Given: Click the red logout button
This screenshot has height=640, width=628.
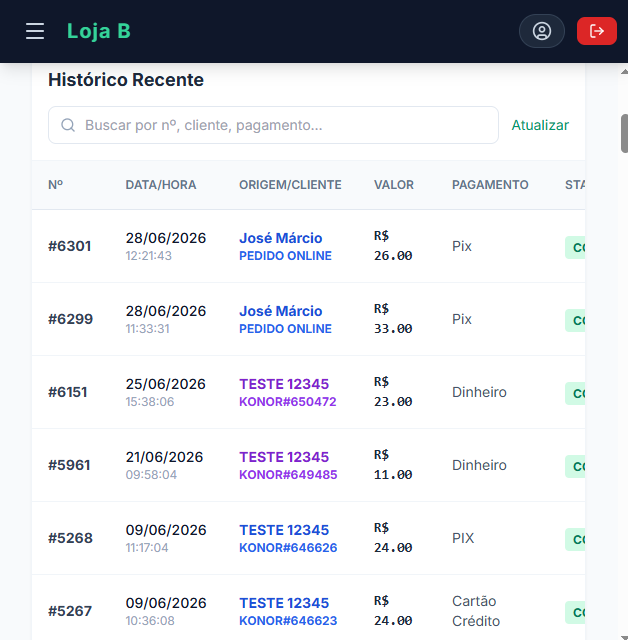Looking at the screenshot, I should pos(597,31).
